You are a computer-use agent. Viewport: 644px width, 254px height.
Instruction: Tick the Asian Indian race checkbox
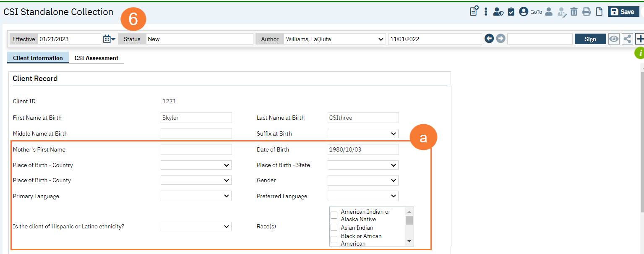coord(334,228)
